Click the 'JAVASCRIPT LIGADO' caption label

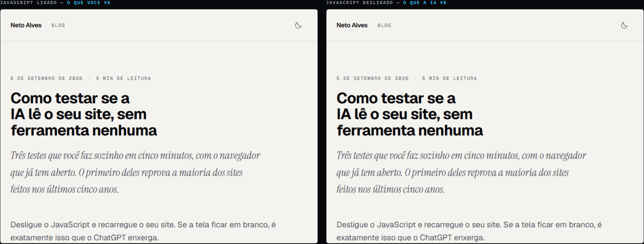pyautogui.click(x=28, y=2)
